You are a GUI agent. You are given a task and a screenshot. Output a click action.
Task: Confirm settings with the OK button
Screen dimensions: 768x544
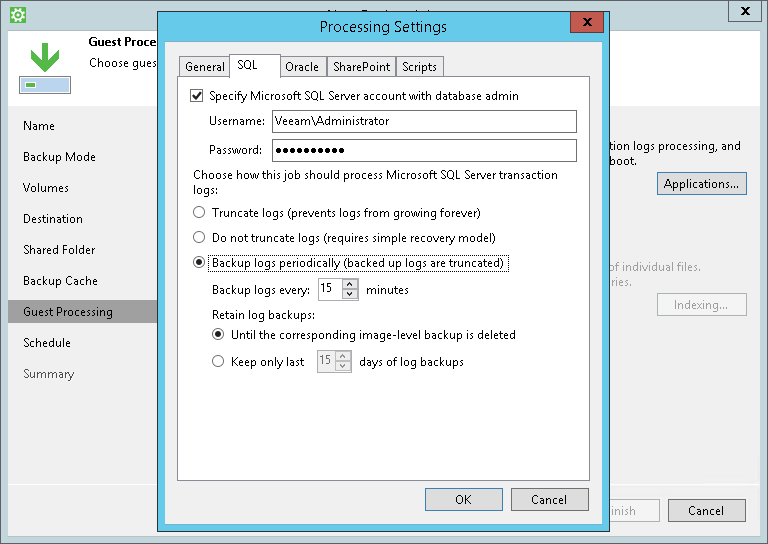coord(463,499)
